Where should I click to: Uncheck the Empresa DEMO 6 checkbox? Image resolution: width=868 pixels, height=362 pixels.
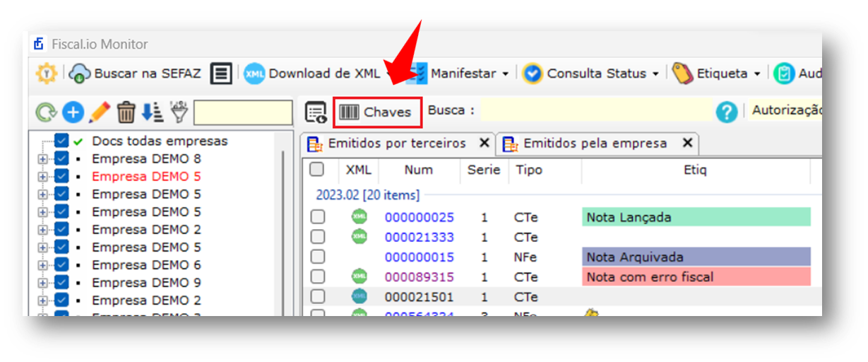tap(61, 264)
